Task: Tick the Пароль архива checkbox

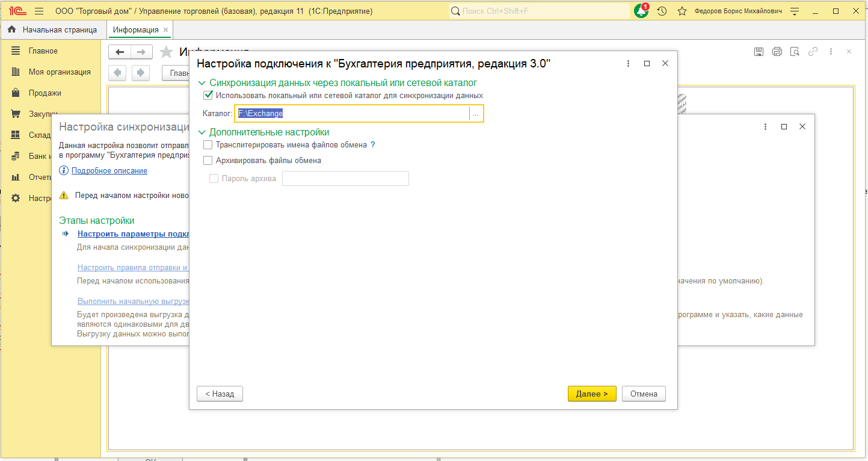Action: [x=214, y=178]
